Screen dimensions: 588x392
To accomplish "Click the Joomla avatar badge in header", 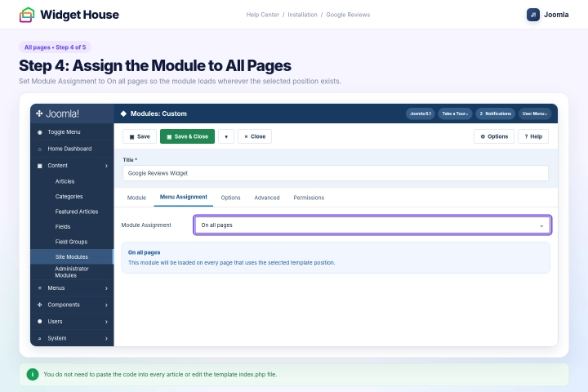I will tap(532, 15).
